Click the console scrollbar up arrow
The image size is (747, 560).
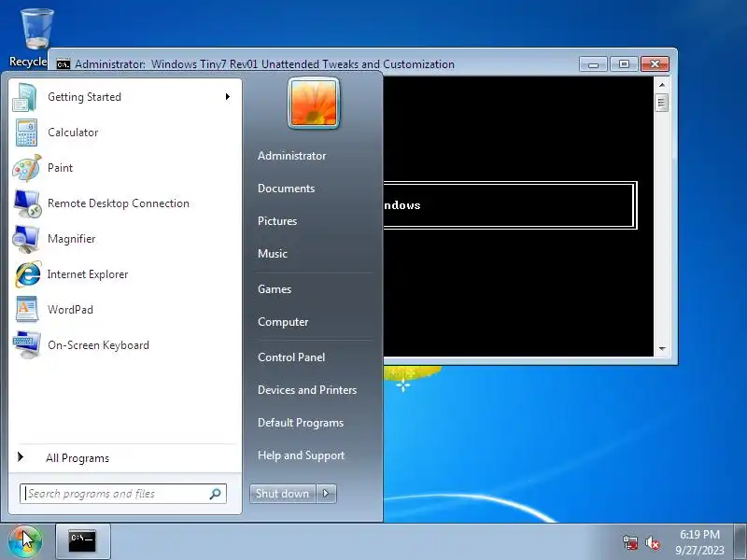pos(662,85)
